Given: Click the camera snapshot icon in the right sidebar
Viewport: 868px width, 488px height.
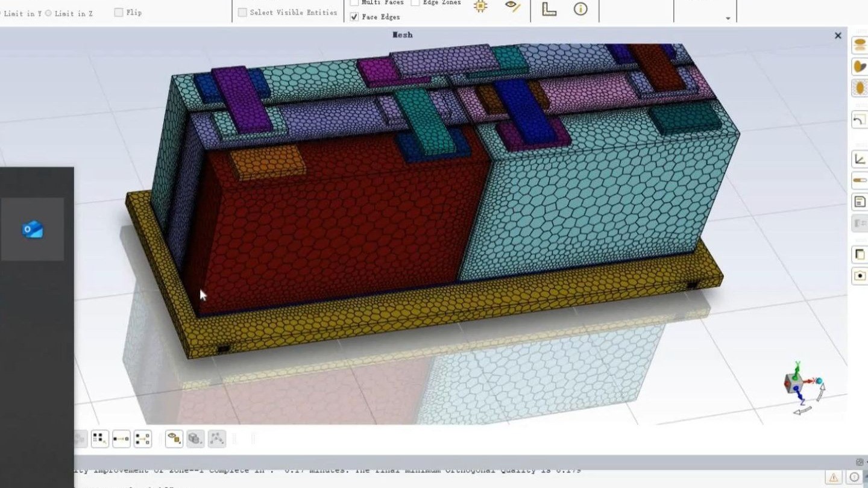Looking at the screenshot, I should pos(859,276).
